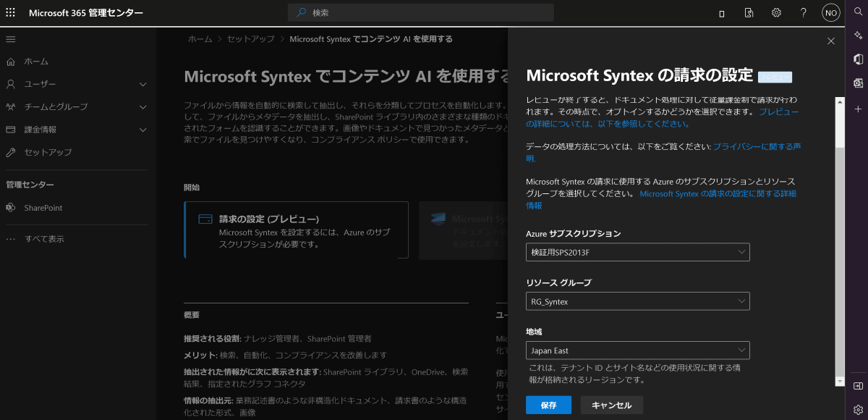This screenshot has height=420, width=868.
Task: Click the チームとグループ people icon
Action: (x=11, y=106)
